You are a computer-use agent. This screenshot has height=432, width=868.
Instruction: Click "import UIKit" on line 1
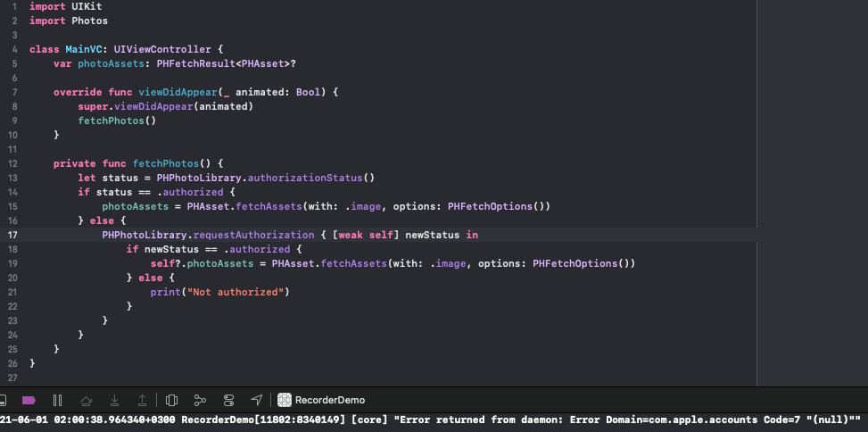click(x=65, y=6)
